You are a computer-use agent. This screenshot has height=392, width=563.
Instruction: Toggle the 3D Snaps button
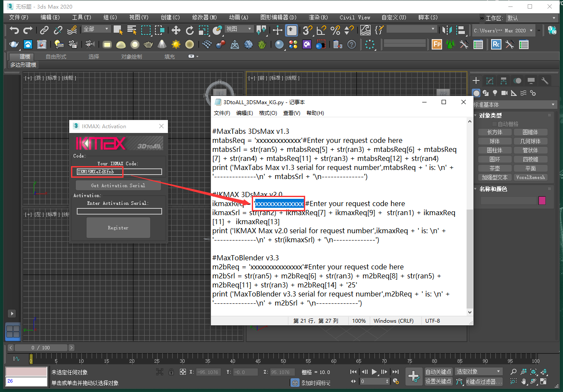[x=307, y=30]
